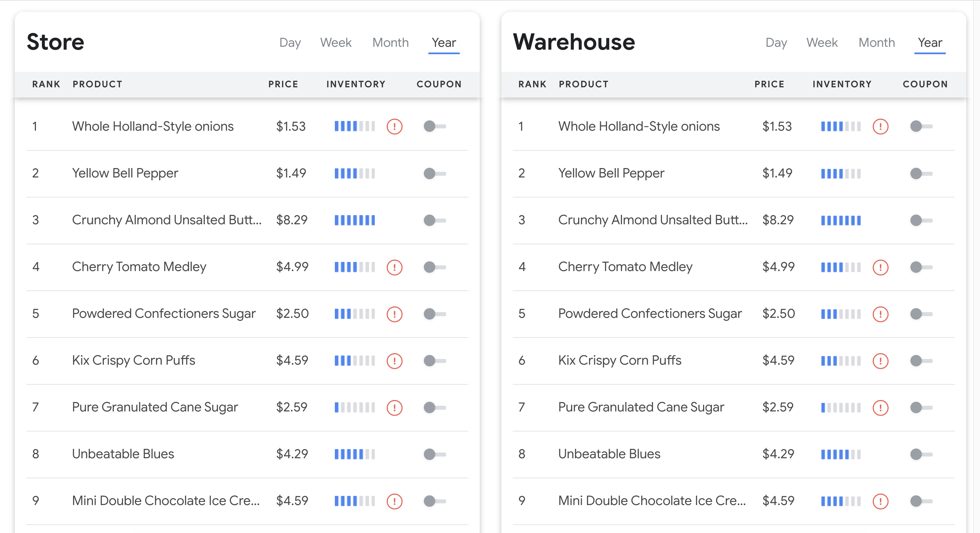Click the alert icon for Powdered Confectioners Sugar in Warehouse
Screen dimensions: 980x533
click(x=880, y=314)
